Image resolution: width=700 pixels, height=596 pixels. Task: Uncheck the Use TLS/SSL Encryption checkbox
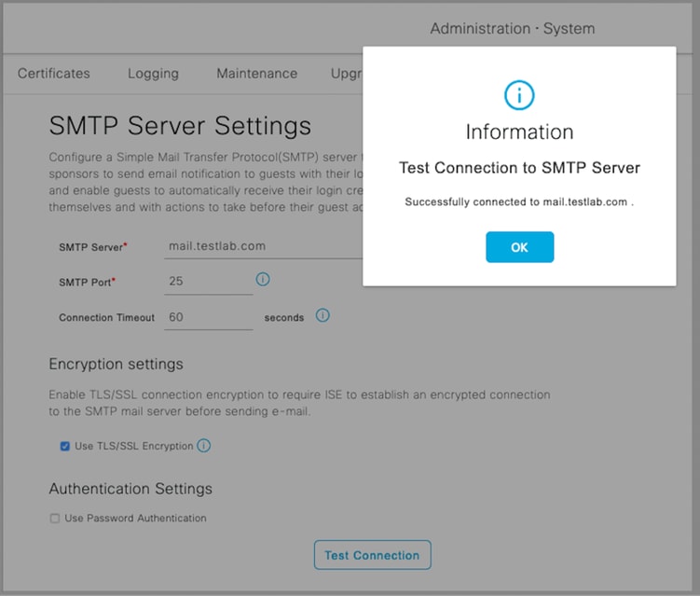point(64,446)
